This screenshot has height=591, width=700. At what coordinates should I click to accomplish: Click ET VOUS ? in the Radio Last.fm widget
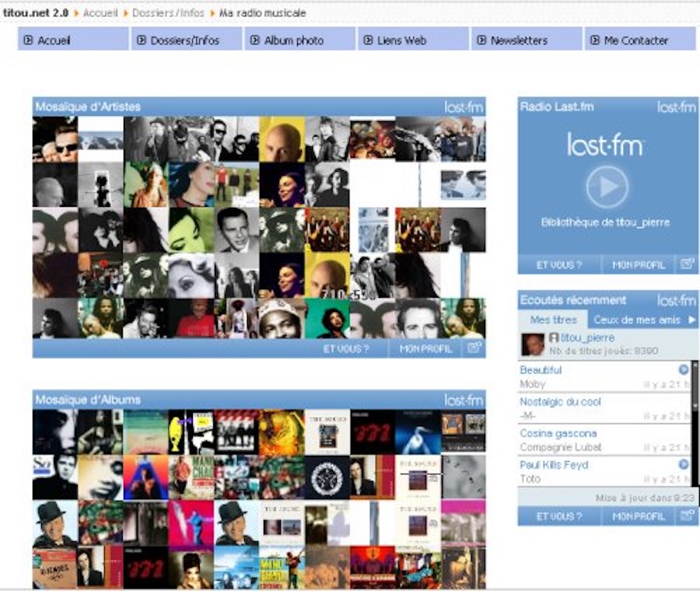pos(559,264)
